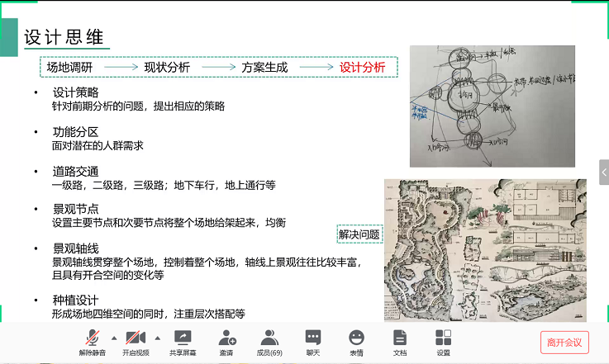Expand audio options arrow beside 解除静音

click(x=114, y=338)
